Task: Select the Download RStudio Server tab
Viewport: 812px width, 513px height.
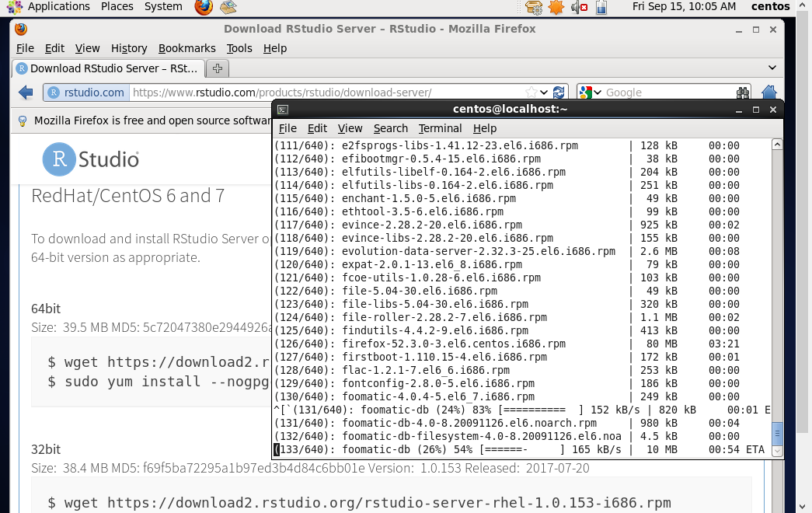Action: click(x=108, y=68)
